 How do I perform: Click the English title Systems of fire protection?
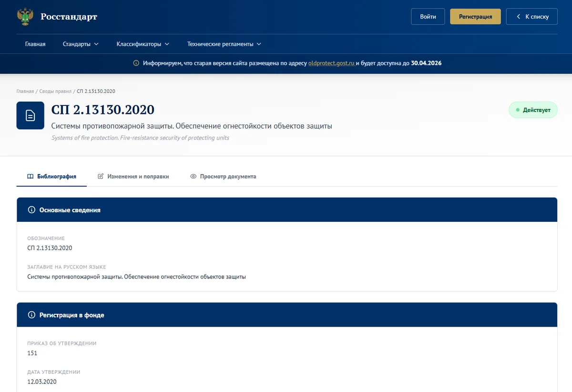coord(140,138)
